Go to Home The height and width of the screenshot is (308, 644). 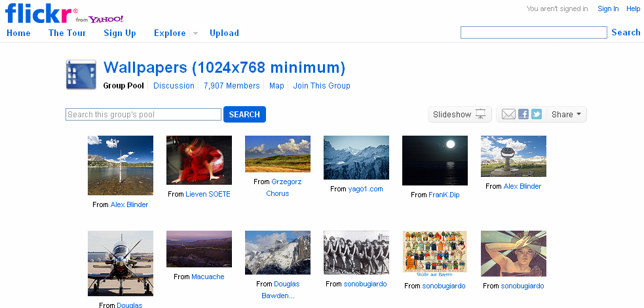[x=18, y=33]
